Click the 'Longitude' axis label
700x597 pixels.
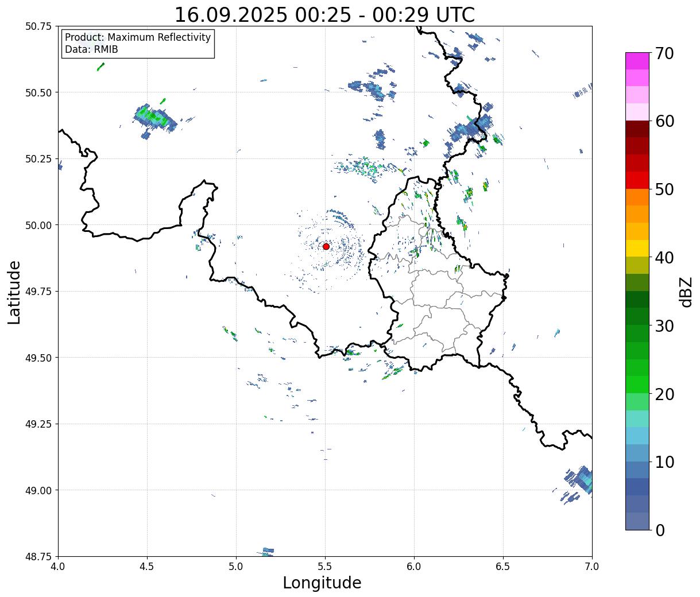coord(322,583)
